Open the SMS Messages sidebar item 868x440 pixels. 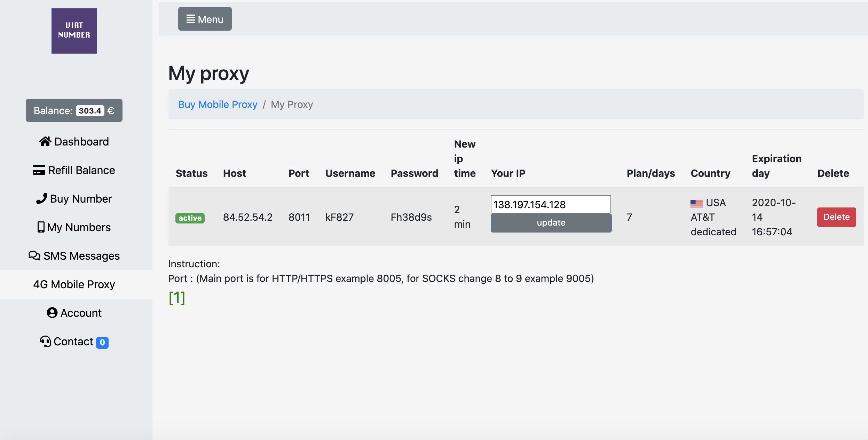click(x=81, y=256)
